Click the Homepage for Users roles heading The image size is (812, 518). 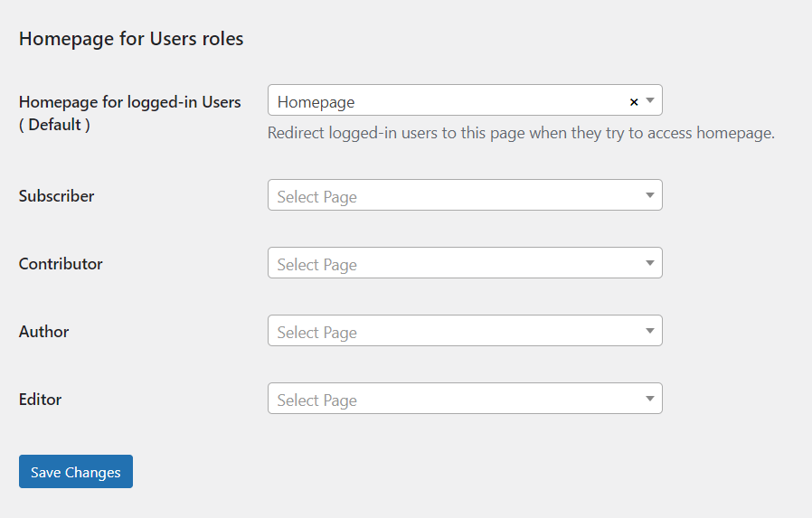coord(131,39)
